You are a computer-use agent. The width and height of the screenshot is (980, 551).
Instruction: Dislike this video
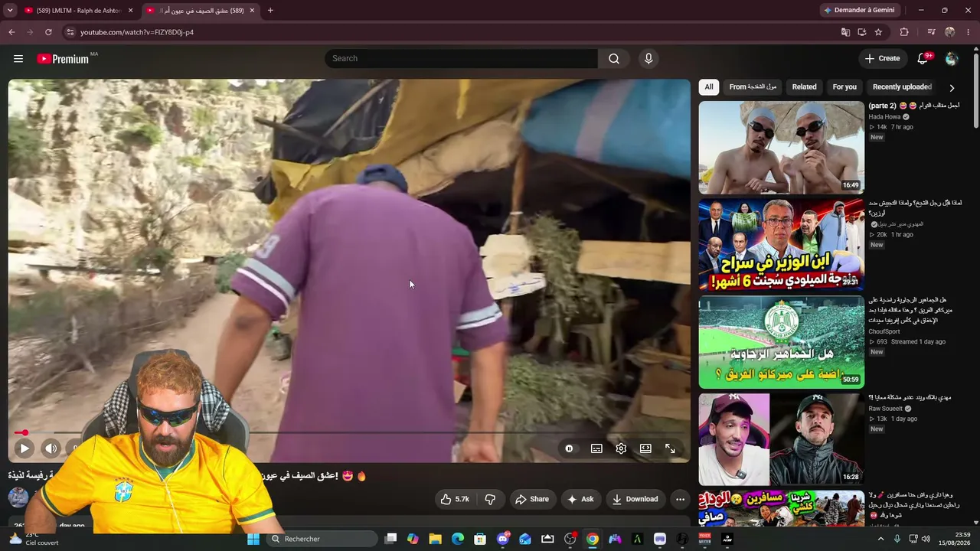tap(490, 499)
